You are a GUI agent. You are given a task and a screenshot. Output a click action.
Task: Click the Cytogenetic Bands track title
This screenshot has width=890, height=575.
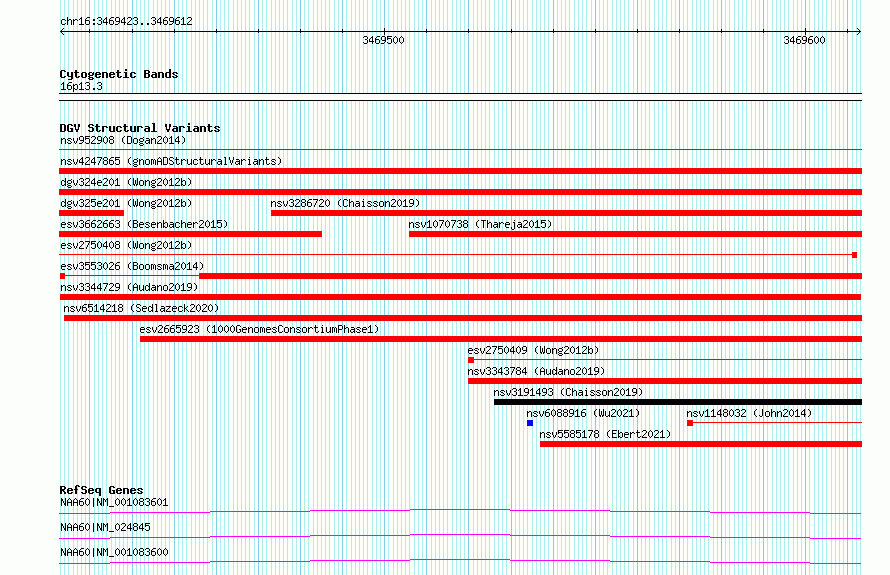[x=119, y=74]
